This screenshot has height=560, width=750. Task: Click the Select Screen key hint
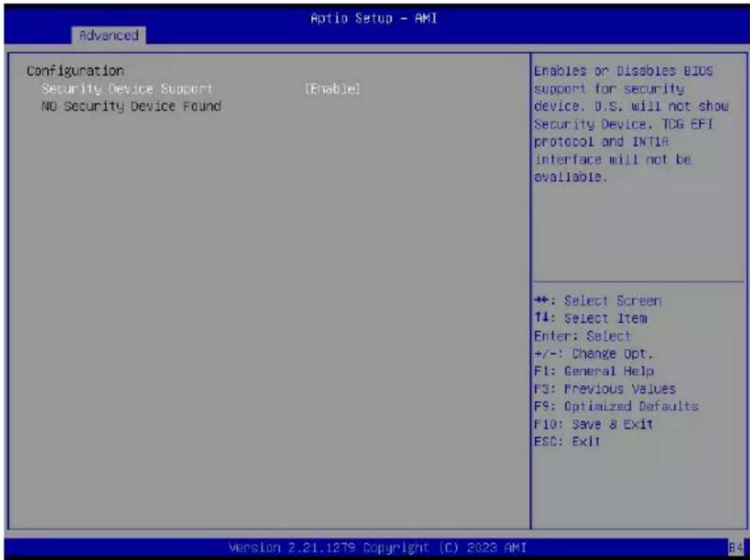598,301
